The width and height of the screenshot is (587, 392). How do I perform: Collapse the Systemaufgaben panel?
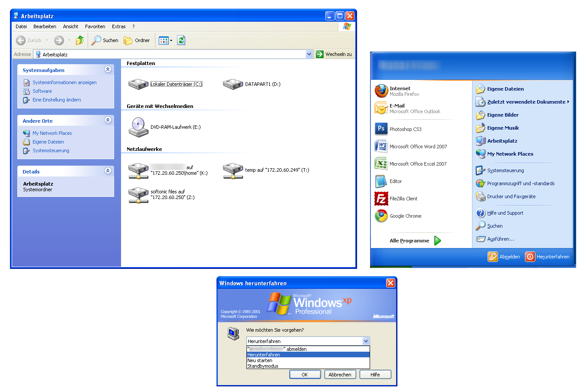point(108,69)
